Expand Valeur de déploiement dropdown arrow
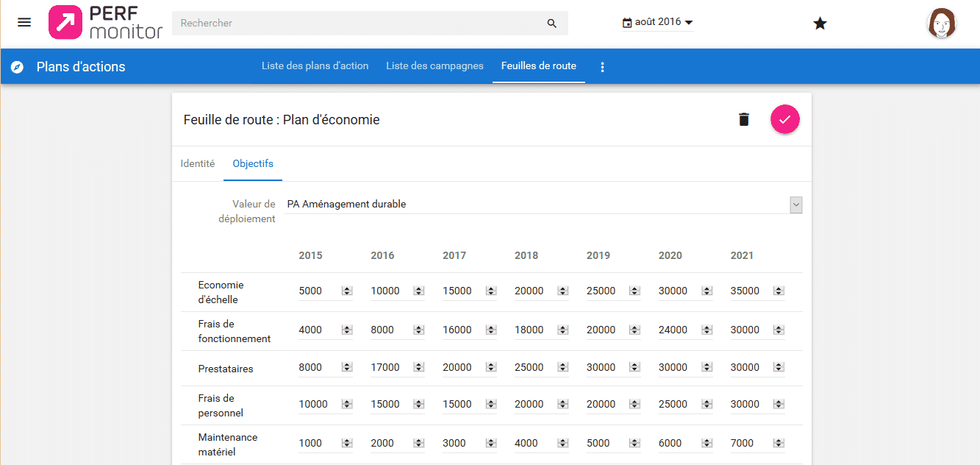Viewport: 980px width, 465px height. pyautogui.click(x=795, y=205)
